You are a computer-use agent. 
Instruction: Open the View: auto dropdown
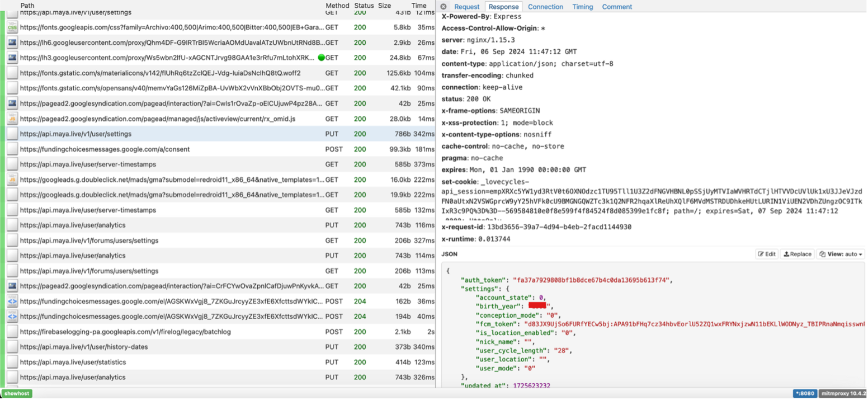tap(841, 254)
